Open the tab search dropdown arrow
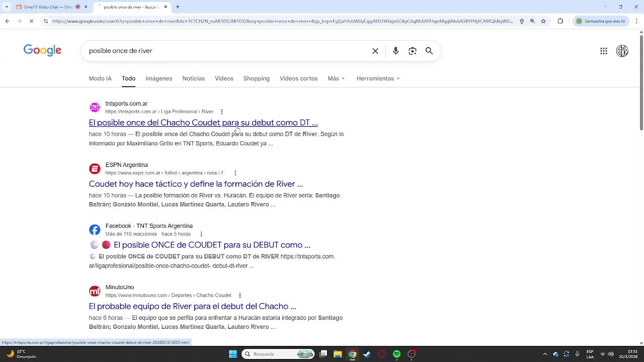 click(7, 7)
